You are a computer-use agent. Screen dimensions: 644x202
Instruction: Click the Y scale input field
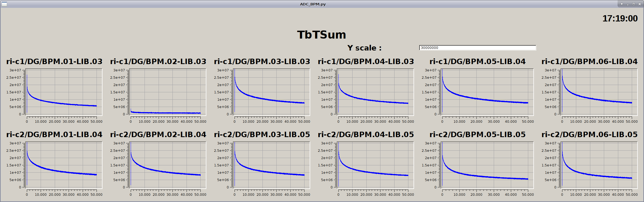coord(477,48)
